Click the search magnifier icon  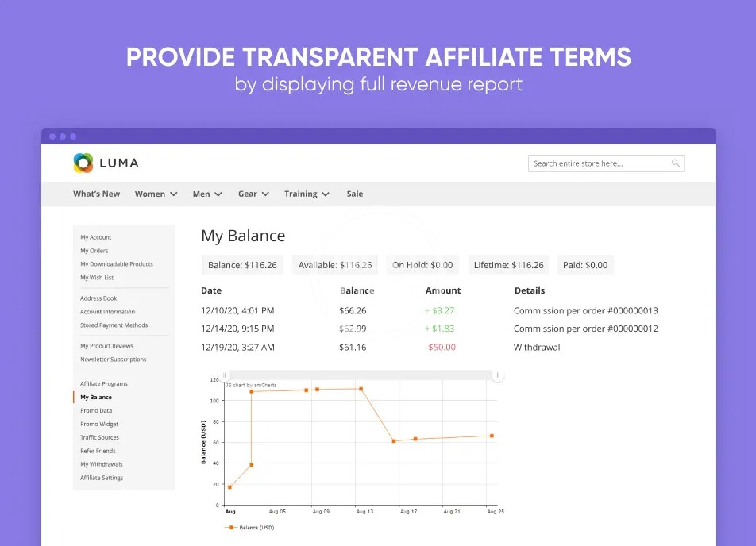(x=676, y=163)
